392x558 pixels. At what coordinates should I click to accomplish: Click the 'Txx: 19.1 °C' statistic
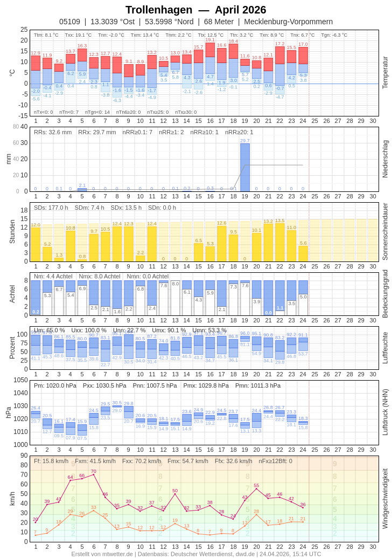[78, 35]
